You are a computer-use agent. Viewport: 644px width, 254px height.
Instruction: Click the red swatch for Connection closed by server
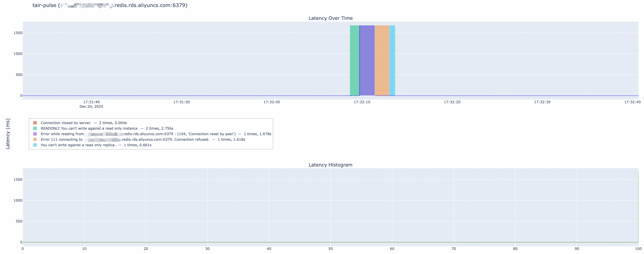tap(35, 123)
